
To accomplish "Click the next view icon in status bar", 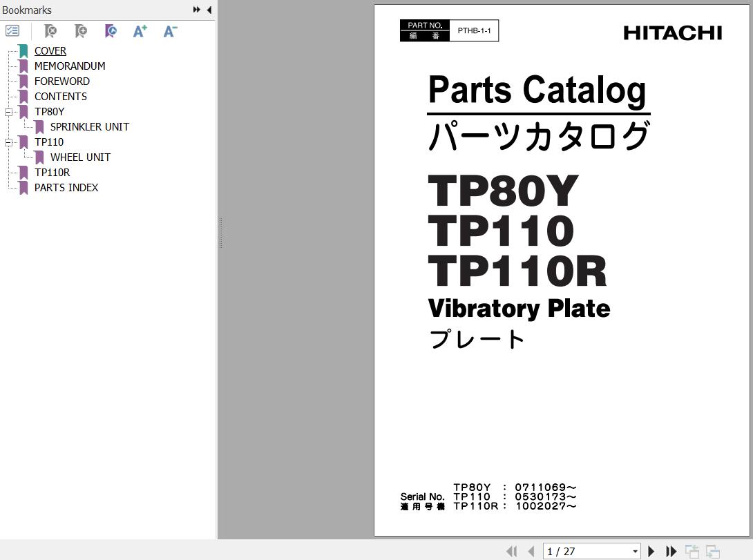I will pyautogui.click(x=713, y=551).
